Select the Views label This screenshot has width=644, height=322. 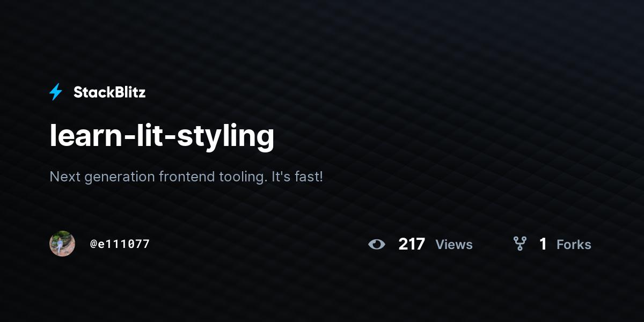tap(454, 245)
